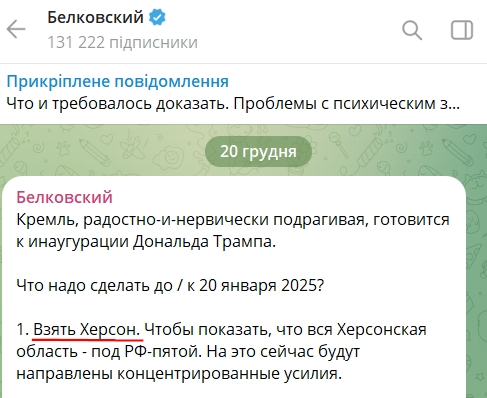Click the 20 грудня date badge
This screenshot has height=398, width=487.
[258, 151]
